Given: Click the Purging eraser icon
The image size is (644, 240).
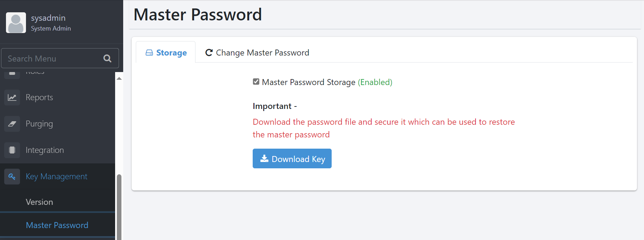Looking at the screenshot, I should pyautogui.click(x=12, y=124).
